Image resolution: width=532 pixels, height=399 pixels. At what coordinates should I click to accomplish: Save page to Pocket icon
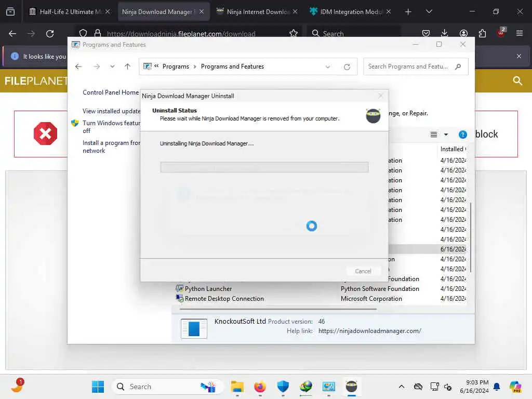point(426,33)
